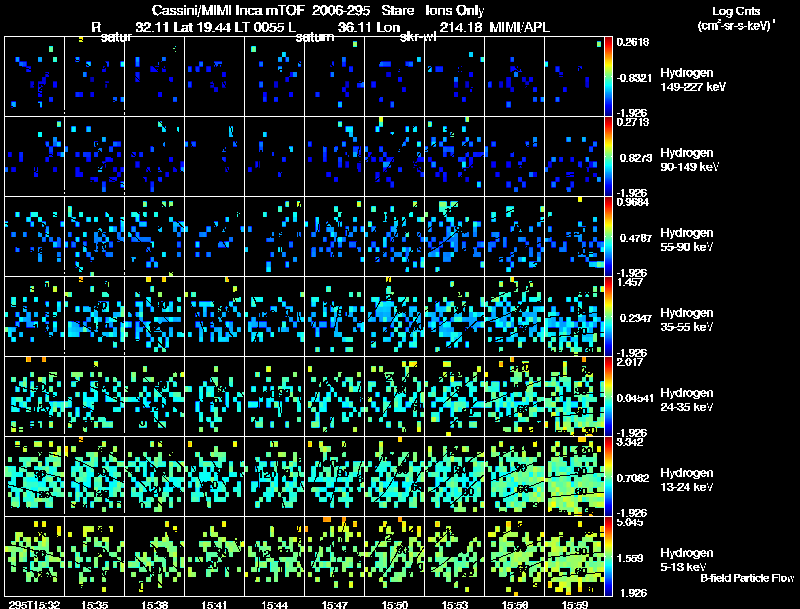The image size is (800, 609).
Task: Open the 149-227 keV panel at 295T15:32
Action: pos(35,77)
